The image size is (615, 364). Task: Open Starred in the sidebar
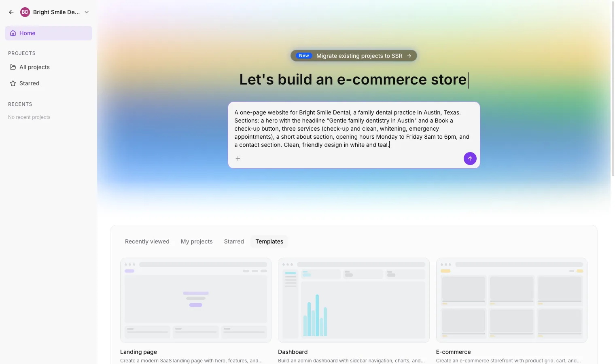tap(49, 83)
